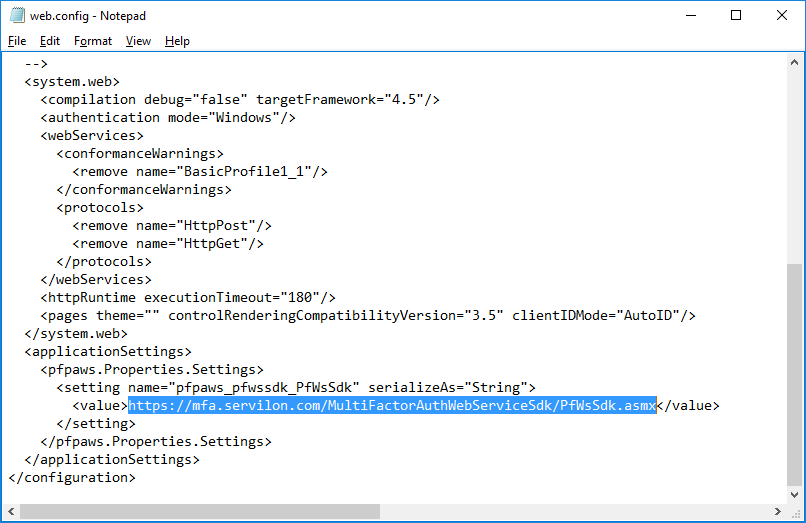The image size is (806, 523).
Task: Click the horizontal scrollbar right arrow
Action: 778,512
